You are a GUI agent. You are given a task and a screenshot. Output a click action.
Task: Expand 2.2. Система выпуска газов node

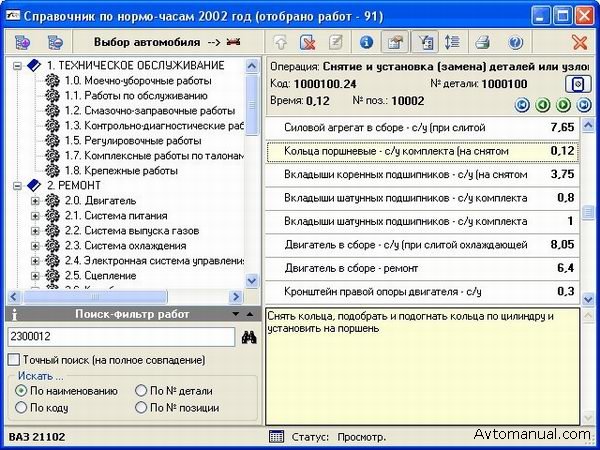click(35, 231)
